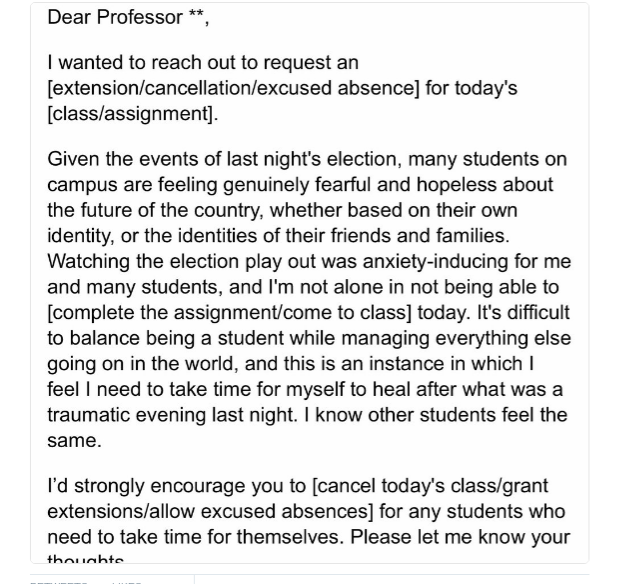Click the [class/assignment] placeholder text

[x=132, y=113]
